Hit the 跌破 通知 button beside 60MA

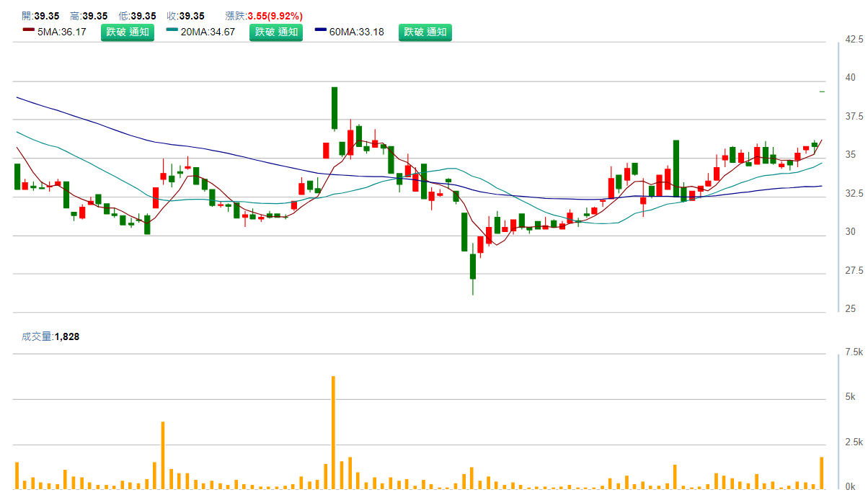[x=425, y=32]
